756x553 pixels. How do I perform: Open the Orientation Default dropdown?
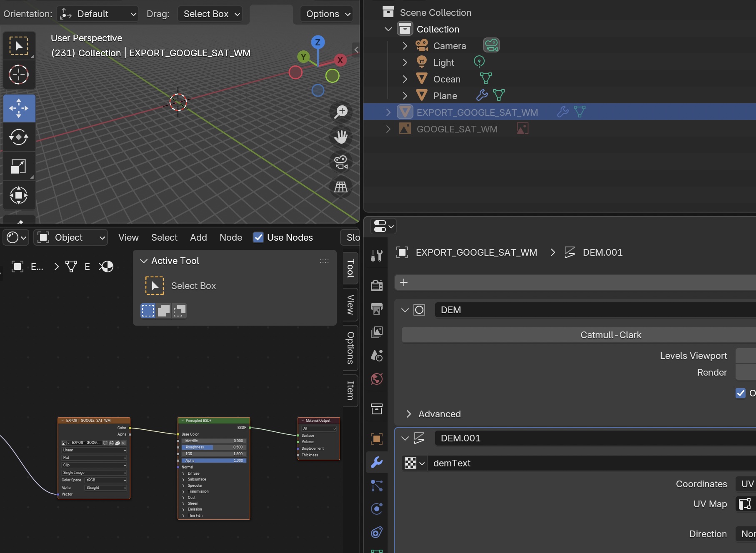[98, 14]
